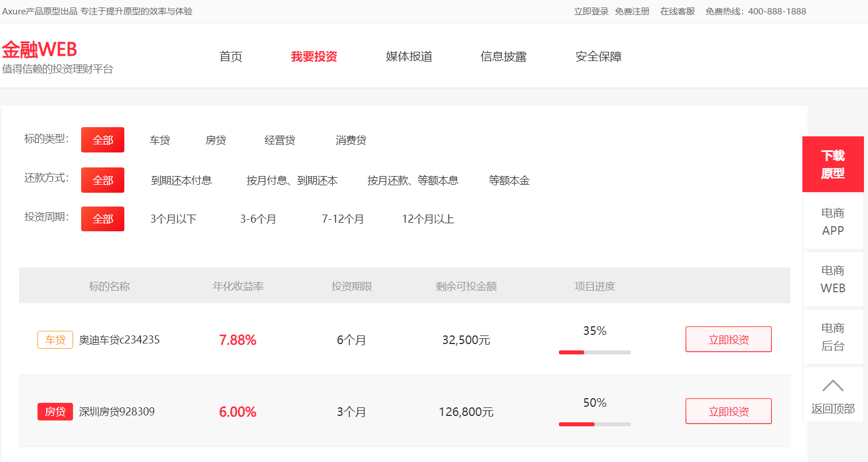Open the 下载原型 side panel button
The image size is (868, 462).
(833, 164)
